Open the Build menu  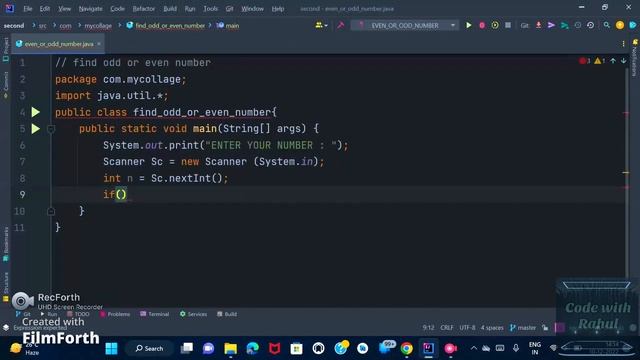click(170, 9)
